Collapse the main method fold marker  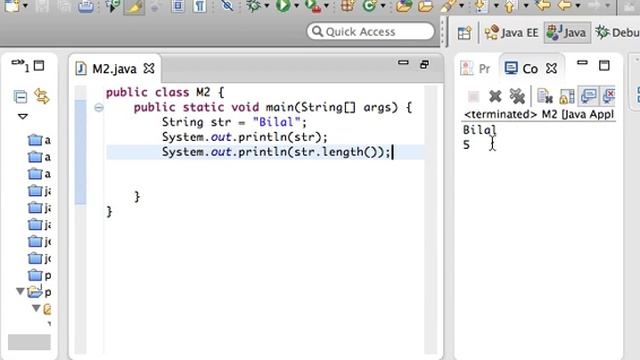(x=99, y=108)
